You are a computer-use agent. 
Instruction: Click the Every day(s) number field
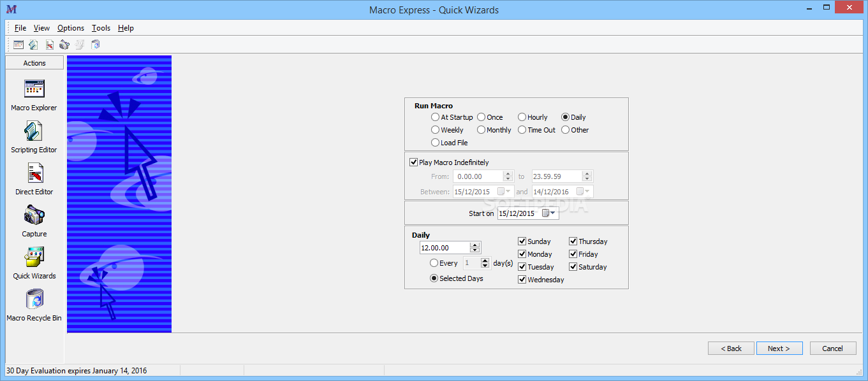click(471, 263)
